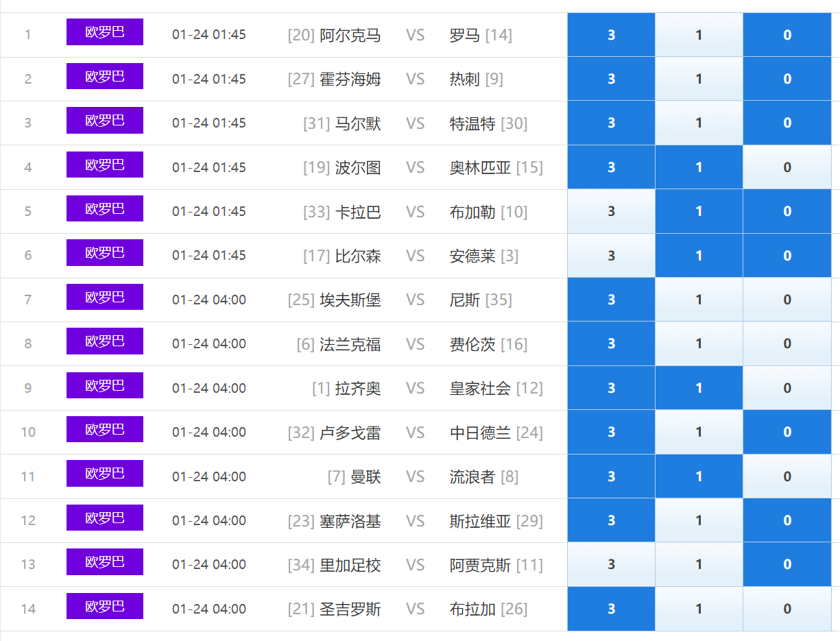Click team 布拉加

(472, 609)
